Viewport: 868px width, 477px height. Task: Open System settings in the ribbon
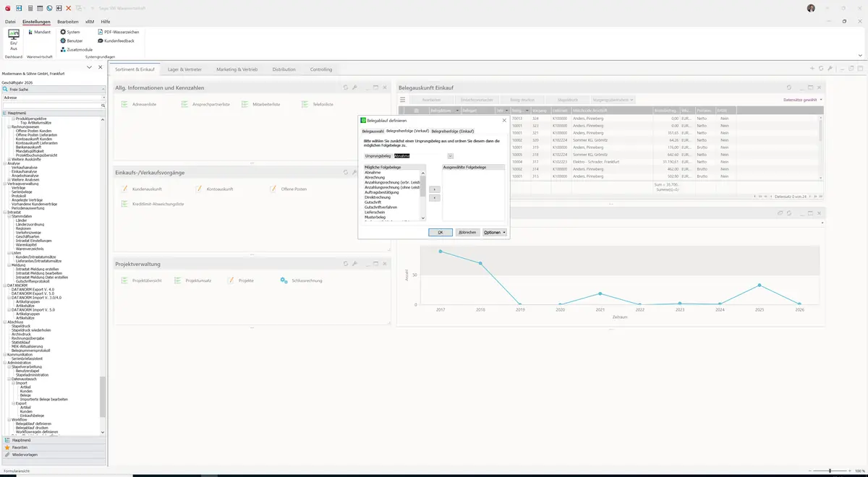70,32
